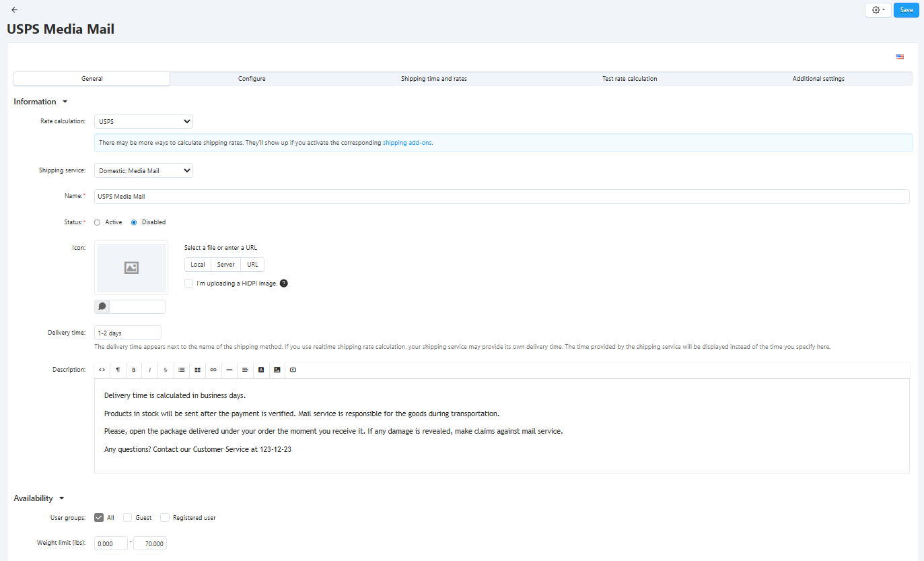924x561 pixels.
Task: Click the HiDPI help question icon
Action: click(x=284, y=284)
